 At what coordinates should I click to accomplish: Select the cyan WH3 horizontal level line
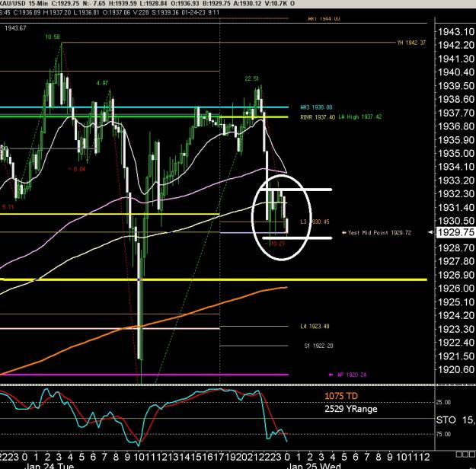(144, 107)
